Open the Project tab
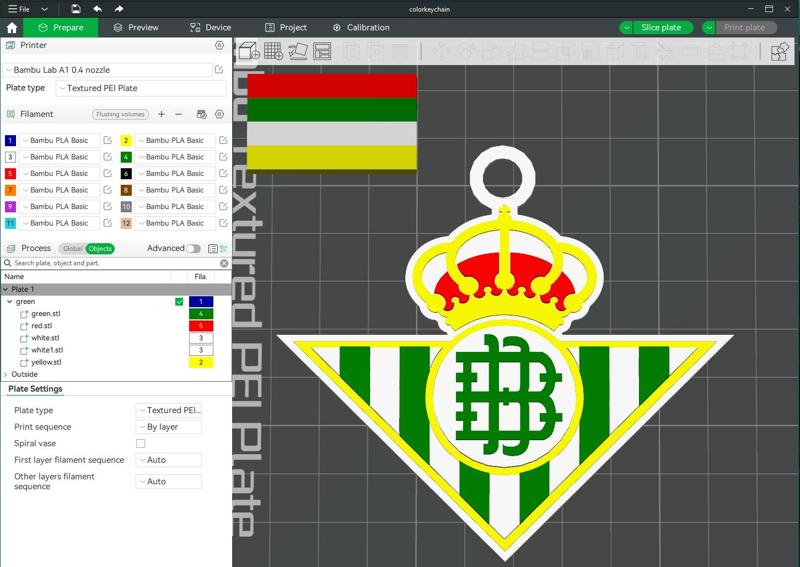The width and height of the screenshot is (800, 567). (x=286, y=28)
